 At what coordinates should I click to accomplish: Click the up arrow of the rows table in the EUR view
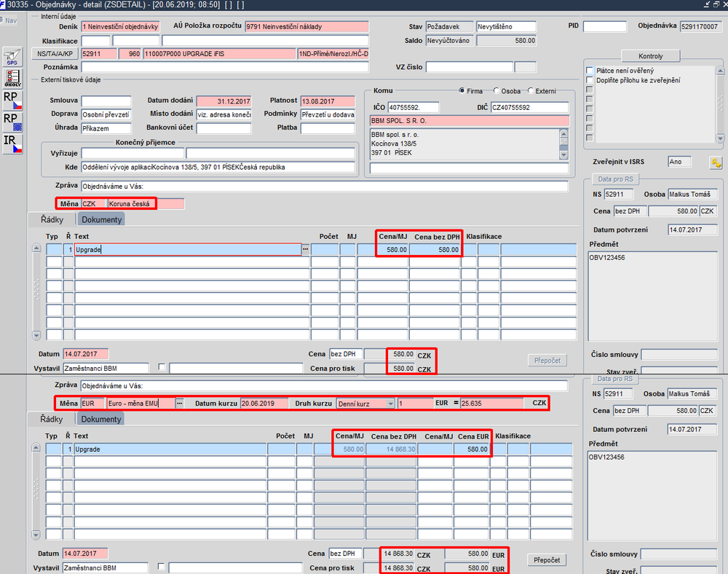point(36,448)
